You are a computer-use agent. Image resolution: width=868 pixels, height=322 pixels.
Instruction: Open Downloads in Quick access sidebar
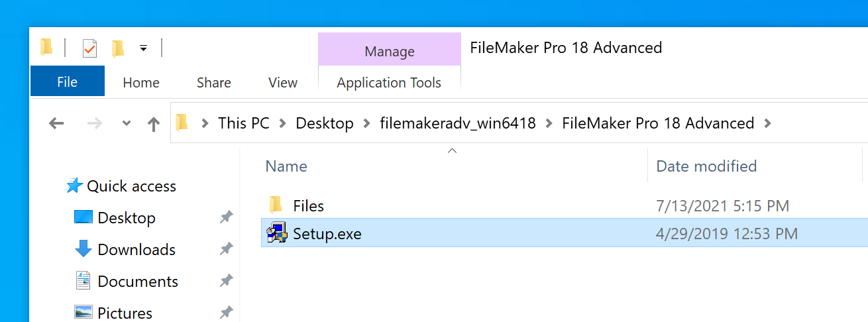136,250
